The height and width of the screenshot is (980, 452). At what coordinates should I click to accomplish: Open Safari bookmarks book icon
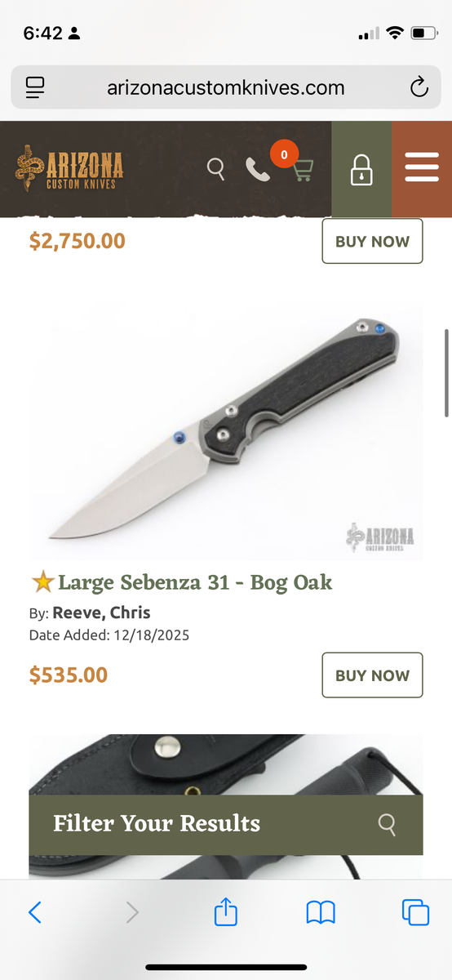coord(321,912)
